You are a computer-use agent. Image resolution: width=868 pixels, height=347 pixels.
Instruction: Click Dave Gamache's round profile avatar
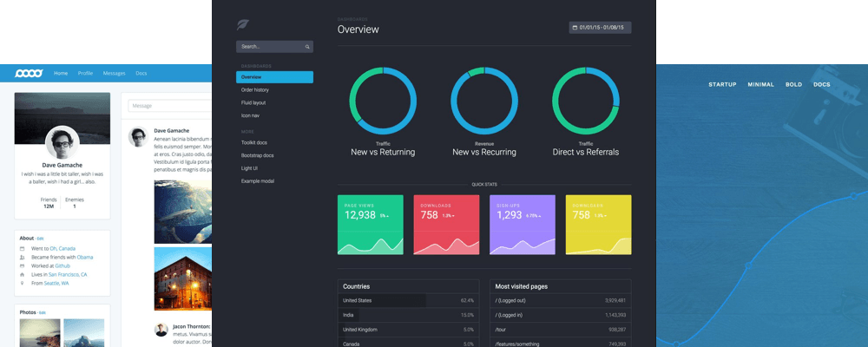coord(62,143)
